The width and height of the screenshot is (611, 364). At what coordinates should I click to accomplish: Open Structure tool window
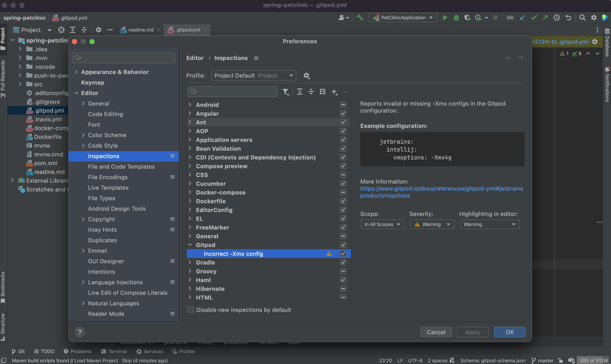coord(3,327)
